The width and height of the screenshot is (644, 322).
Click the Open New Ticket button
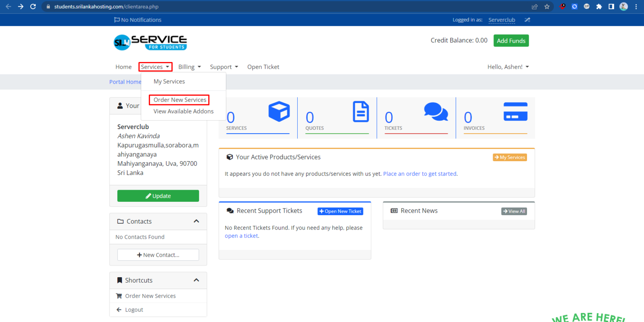pyautogui.click(x=340, y=211)
